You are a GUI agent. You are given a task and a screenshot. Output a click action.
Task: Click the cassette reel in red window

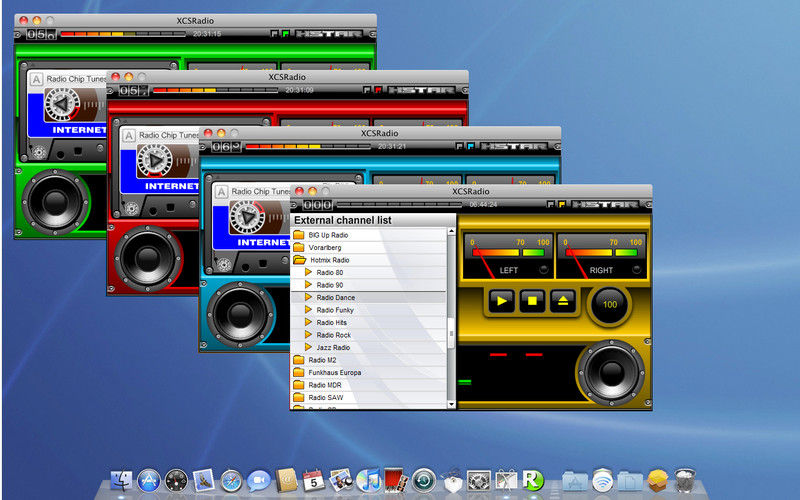point(154,161)
